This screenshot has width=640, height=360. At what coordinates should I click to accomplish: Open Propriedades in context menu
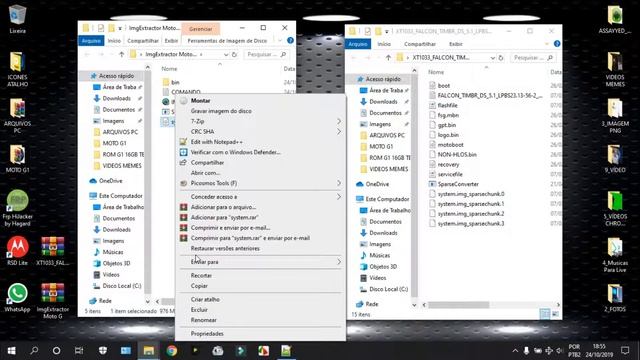click(x=260, y=333)
